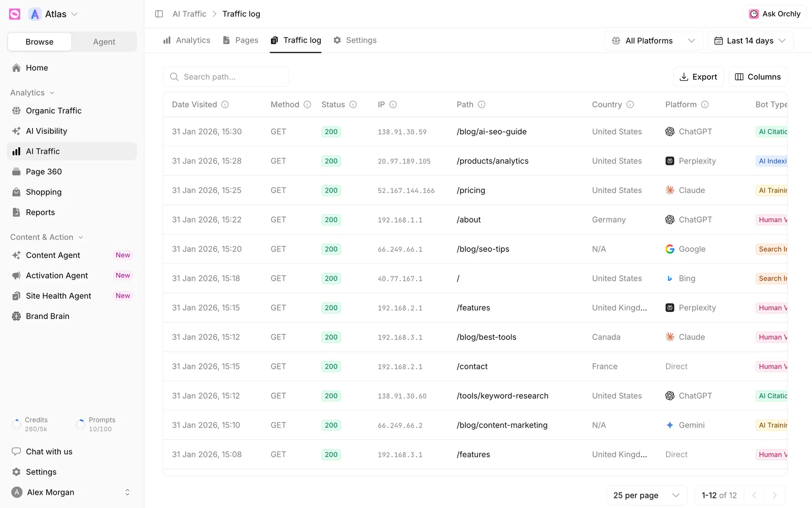Open the Atlas workspace dropdown
Image resolution: width=812 pixels, height=508 pixels.
click(53, 14)
